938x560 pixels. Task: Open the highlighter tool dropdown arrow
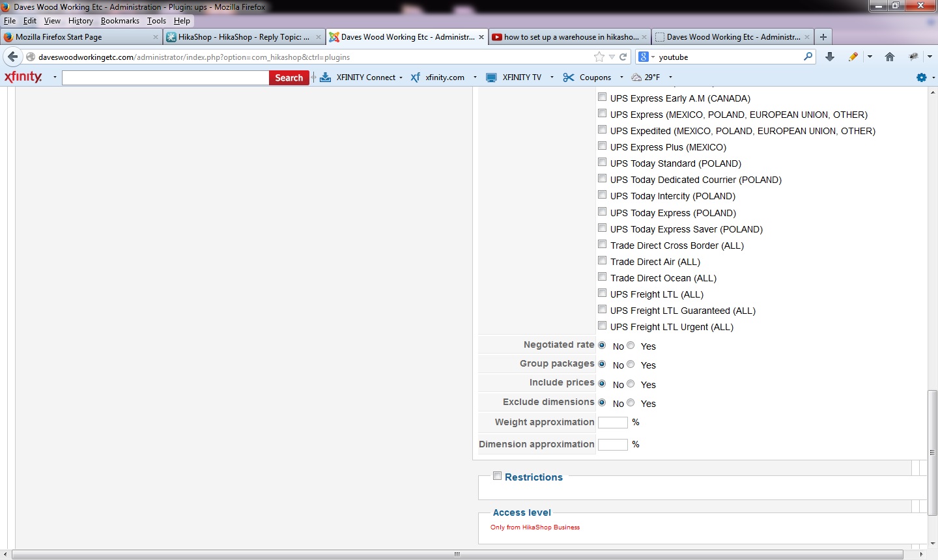[x=870, y=57]
